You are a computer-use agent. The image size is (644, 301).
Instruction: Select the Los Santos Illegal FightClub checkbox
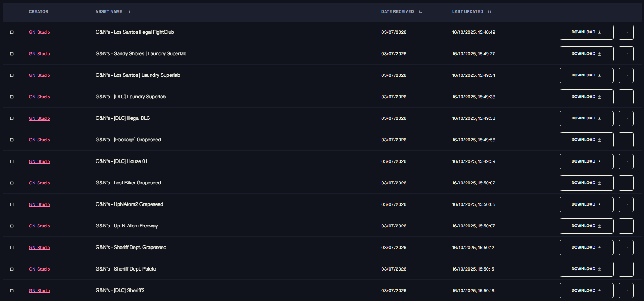point(12,32)
